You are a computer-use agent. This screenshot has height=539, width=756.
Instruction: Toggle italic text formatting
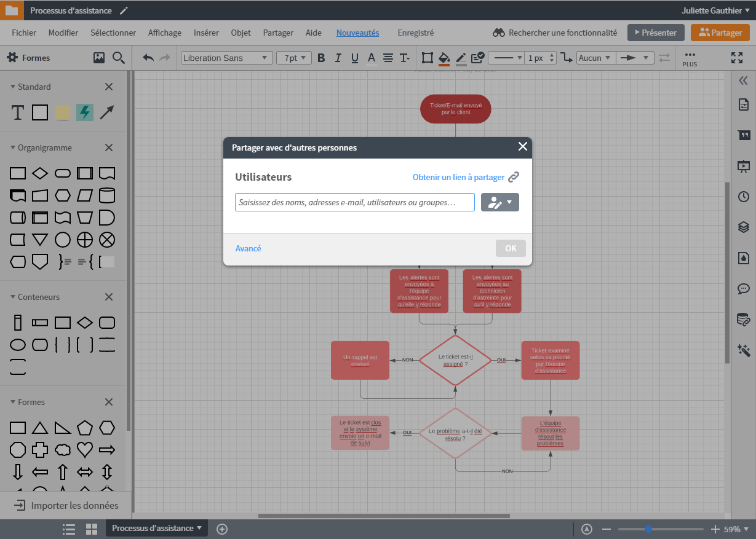[338, 58]
